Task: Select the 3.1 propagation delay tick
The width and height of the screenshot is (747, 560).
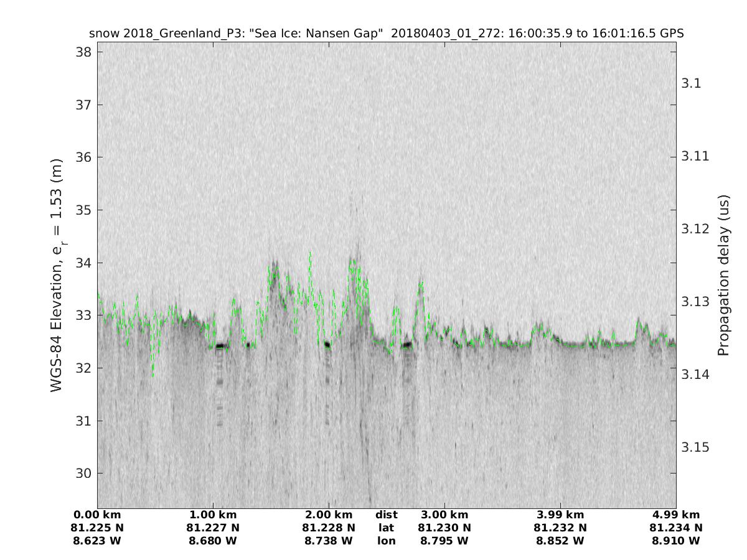Action: [x=692, y=83]
